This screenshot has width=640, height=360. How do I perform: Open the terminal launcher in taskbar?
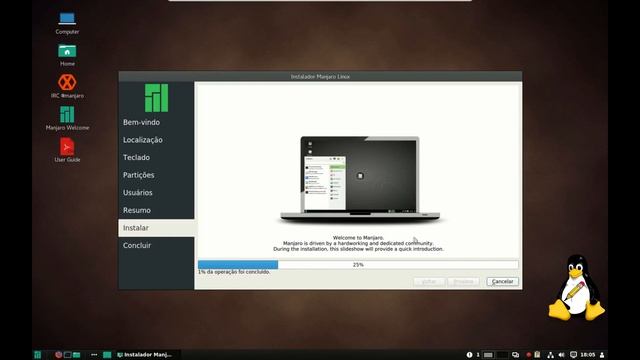point(68,355)
